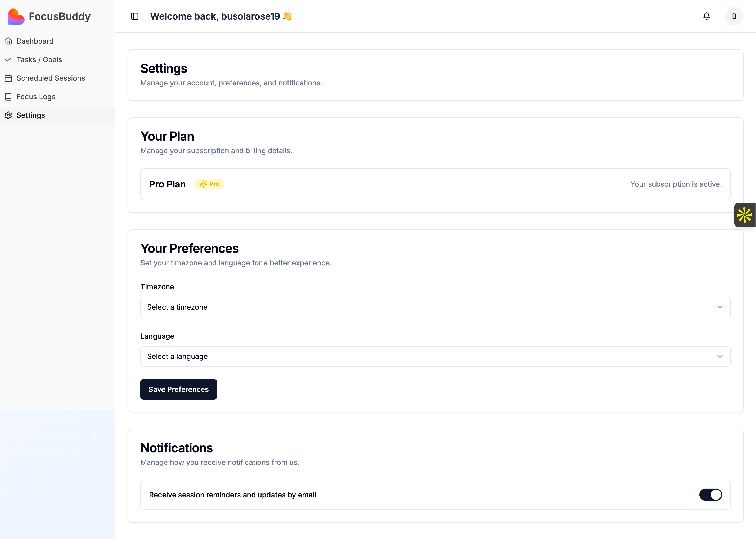Click the timezone dropdown chevron arrow
756x539 pixels.
[x=719, y=307]
